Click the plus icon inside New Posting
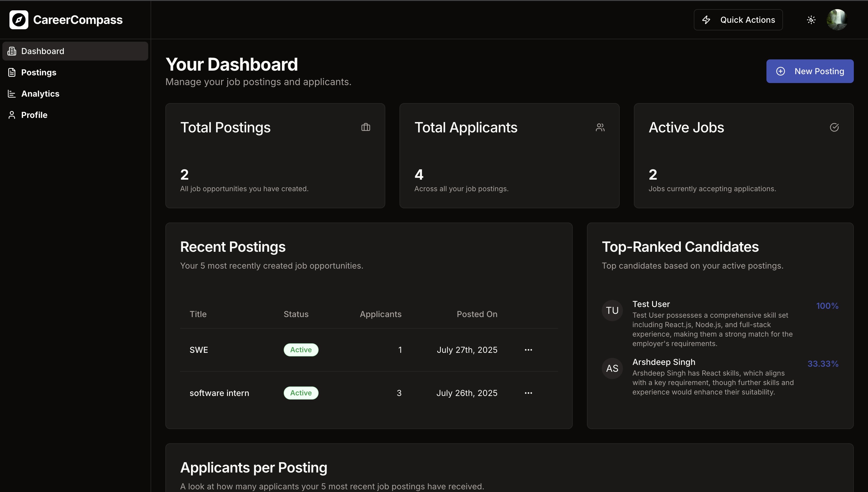Screen dimensions: 868x492 781,71
